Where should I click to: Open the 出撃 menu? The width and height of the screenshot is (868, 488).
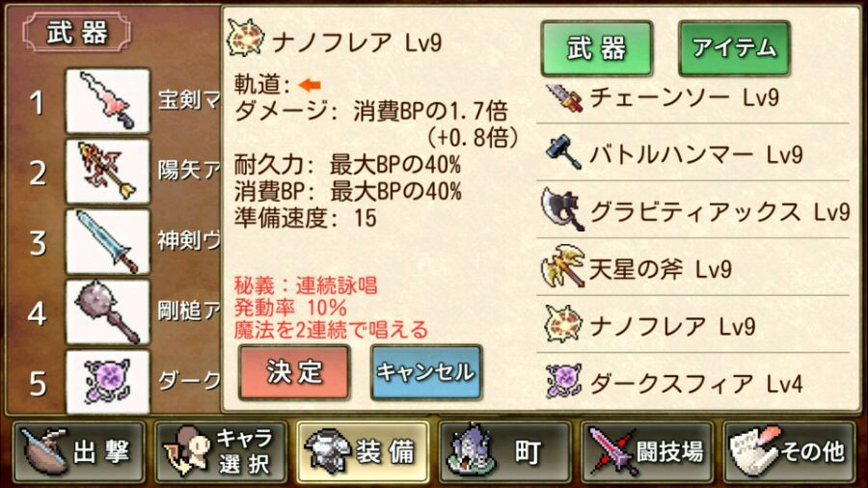(79, 452)
